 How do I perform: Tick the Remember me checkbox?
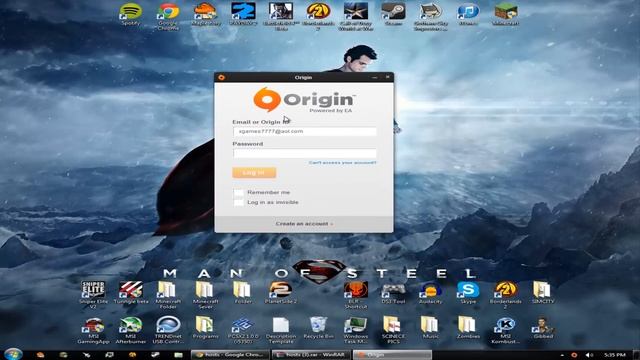(238, 192)
